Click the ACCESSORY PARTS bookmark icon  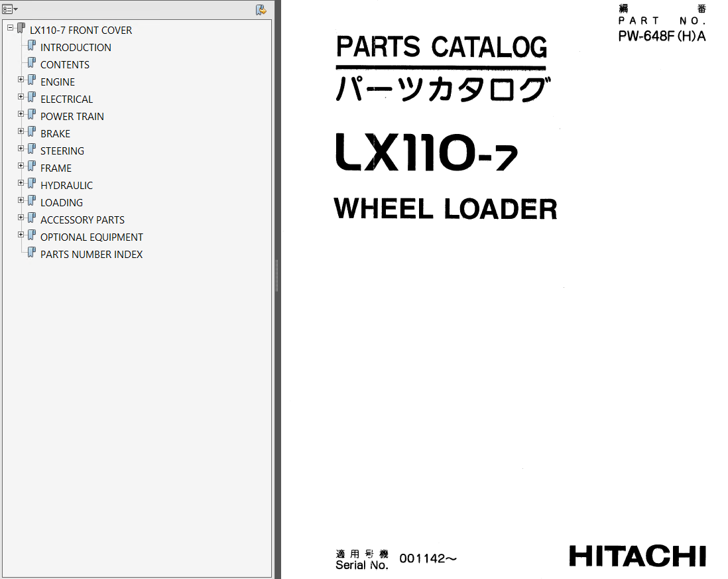pos(32,218)
